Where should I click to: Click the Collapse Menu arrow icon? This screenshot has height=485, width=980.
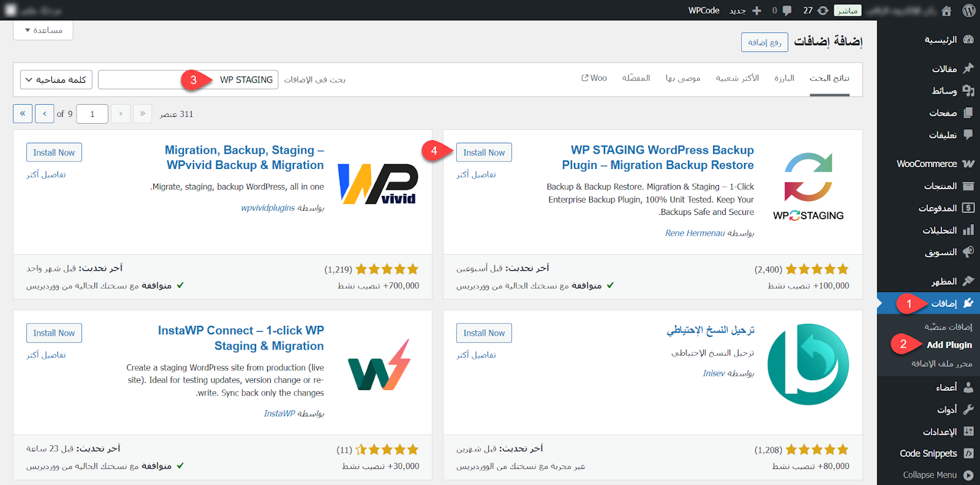point(968,475)
